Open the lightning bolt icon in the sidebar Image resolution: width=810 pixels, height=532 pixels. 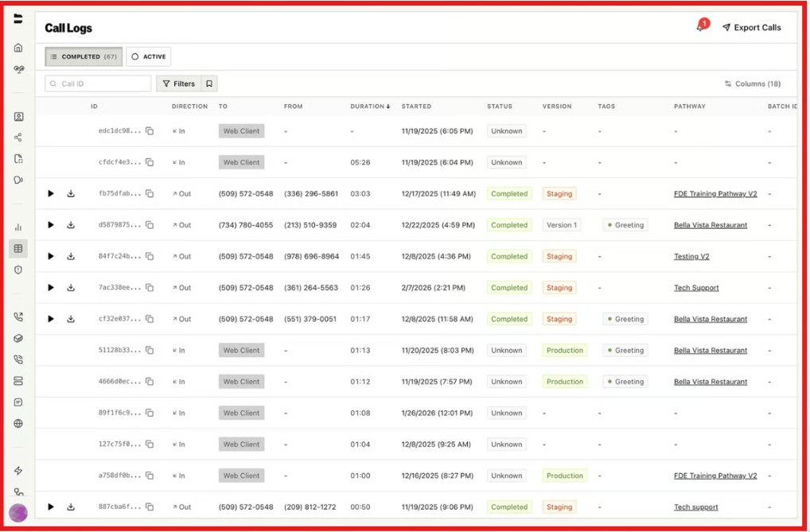tap(18, 471)
